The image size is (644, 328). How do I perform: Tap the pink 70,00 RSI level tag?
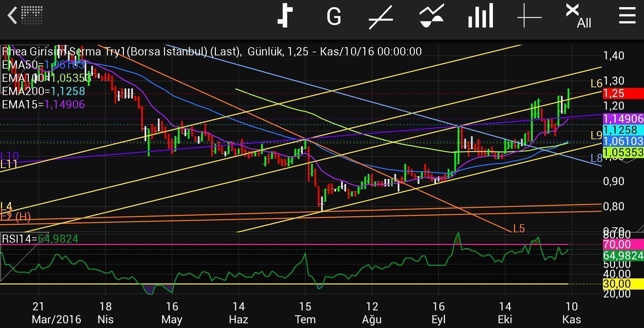click(623, 244)
